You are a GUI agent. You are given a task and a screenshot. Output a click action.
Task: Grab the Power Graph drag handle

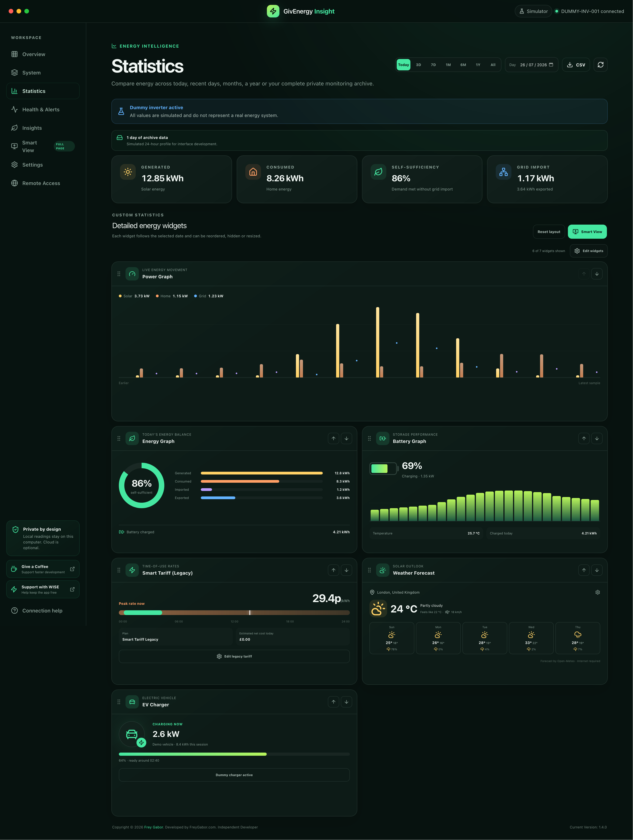tap(119, 274)
